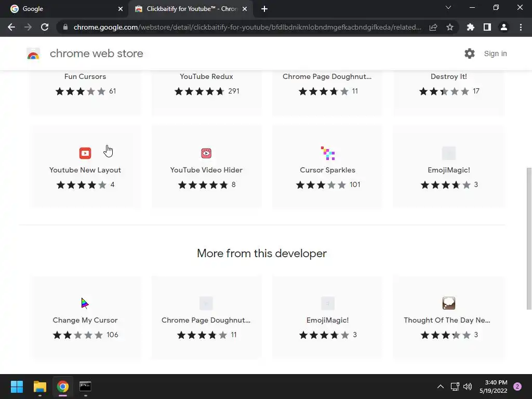Click the YouTube Video Hider eye icon
The height and width of the screenshot is (399, 532).
tap(206, 153)
